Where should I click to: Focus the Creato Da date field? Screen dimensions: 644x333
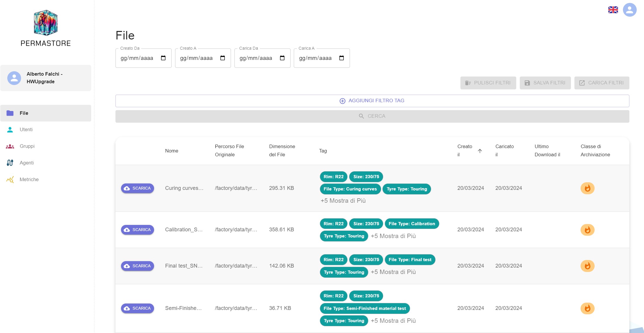click(143, 58)
